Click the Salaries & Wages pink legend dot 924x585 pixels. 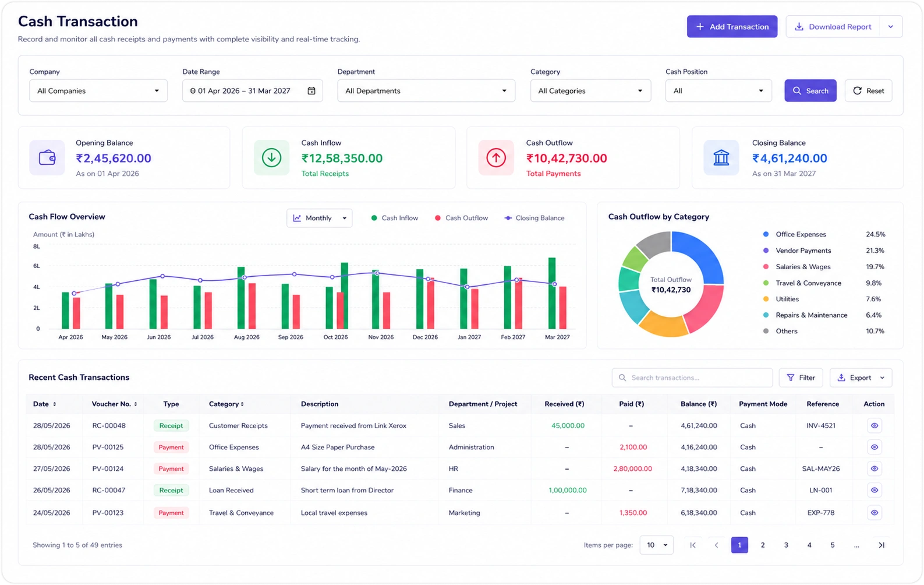click(766, 267)
